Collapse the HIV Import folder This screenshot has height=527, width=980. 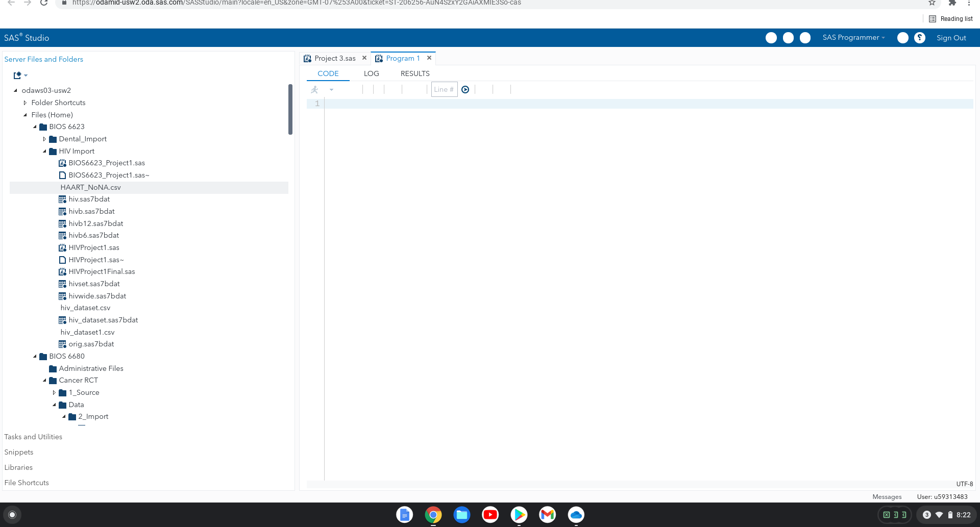click(44, 151)
